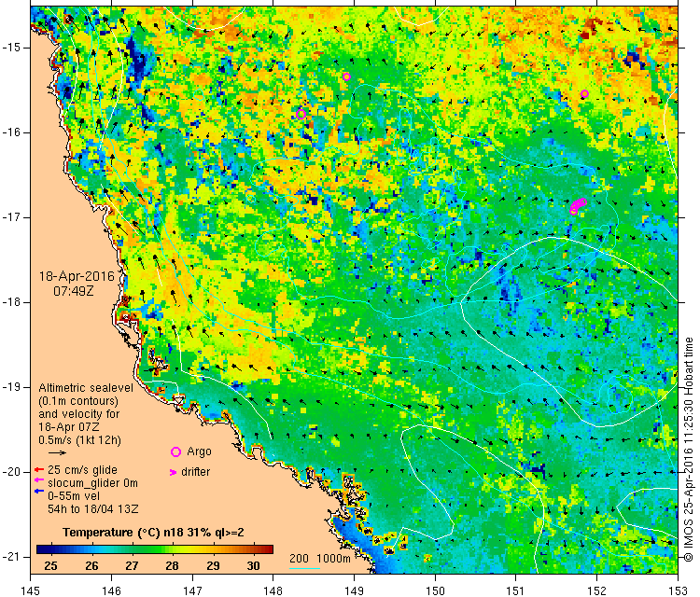Click the colour bar tick label 30
Screen dimensions: 700x597
coord(254,566)
